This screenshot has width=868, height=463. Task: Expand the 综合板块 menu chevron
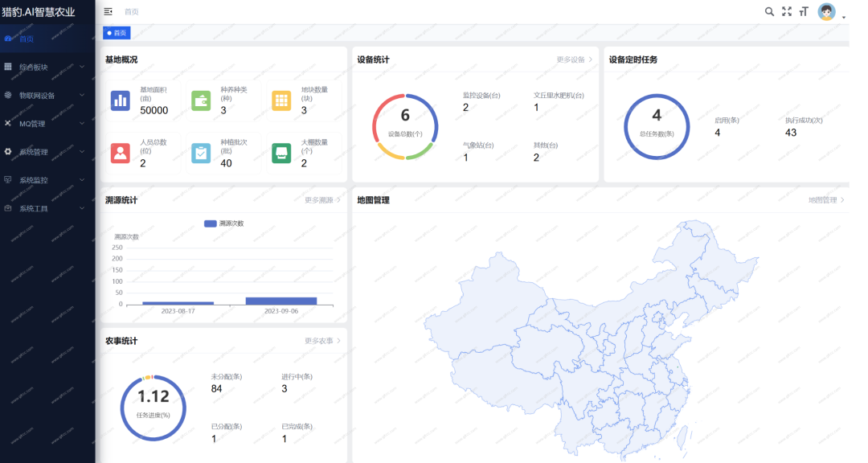pyautogui.click(x=82, y=67)
